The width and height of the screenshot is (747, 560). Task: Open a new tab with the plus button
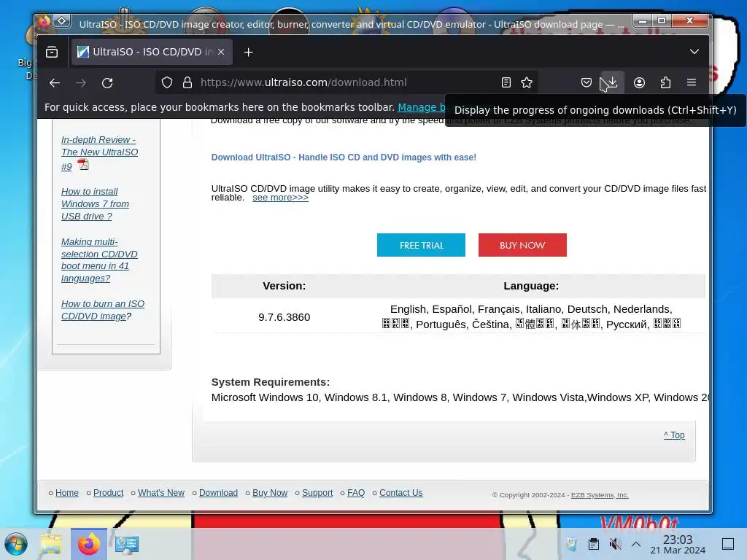click(x=248, y=52)
